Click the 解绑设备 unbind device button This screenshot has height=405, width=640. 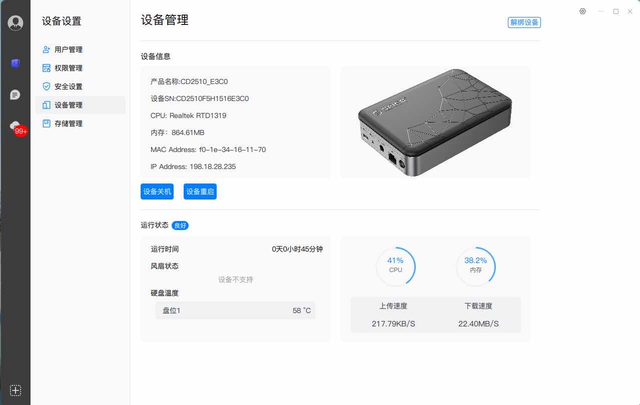point(524,22)
